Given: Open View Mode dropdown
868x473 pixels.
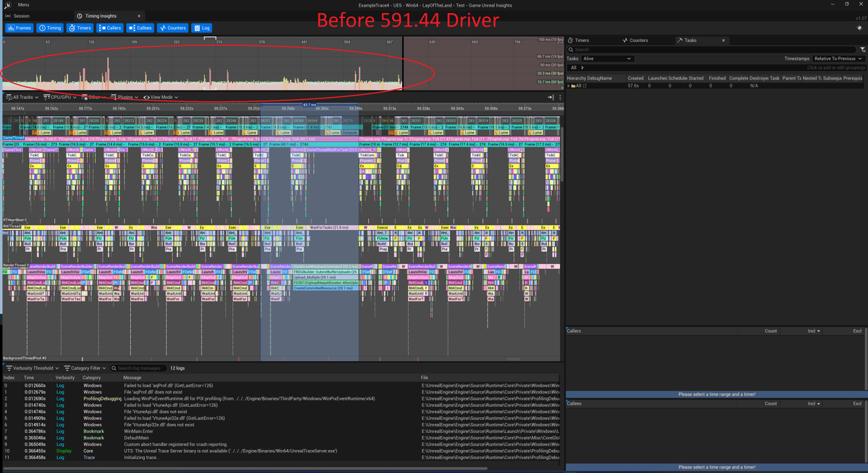Looking at the screenshot, I should click(161, 97).
